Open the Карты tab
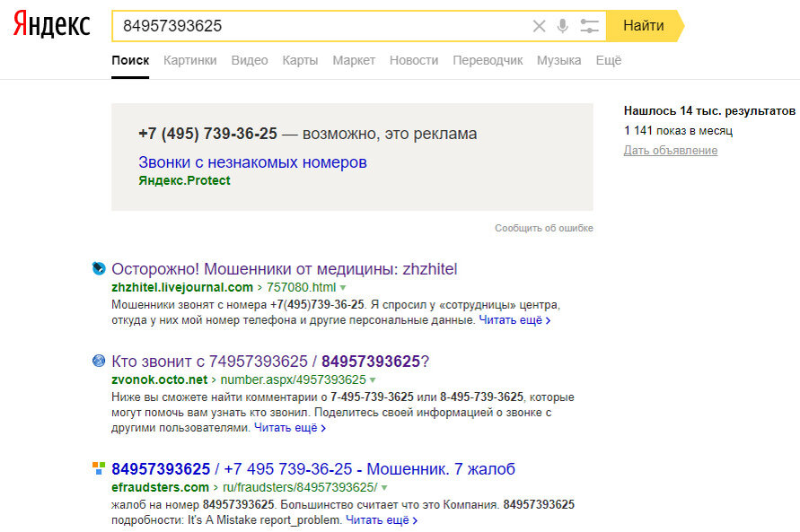This screenshot has height=532, width=800. click(300, 60)
